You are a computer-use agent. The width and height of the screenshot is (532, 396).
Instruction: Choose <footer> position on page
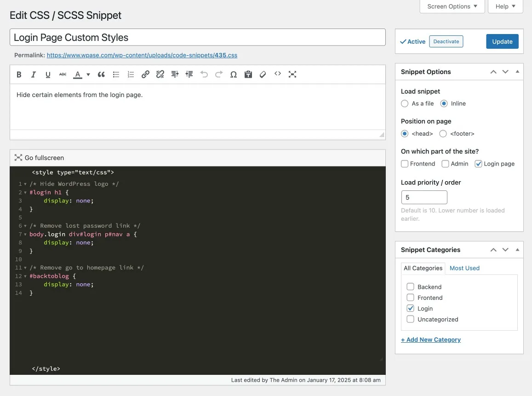coord(443,134)
